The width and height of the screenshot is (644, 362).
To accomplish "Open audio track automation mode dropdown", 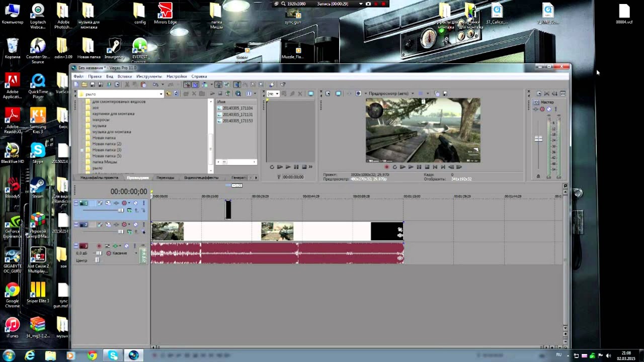I will (136, 253).
